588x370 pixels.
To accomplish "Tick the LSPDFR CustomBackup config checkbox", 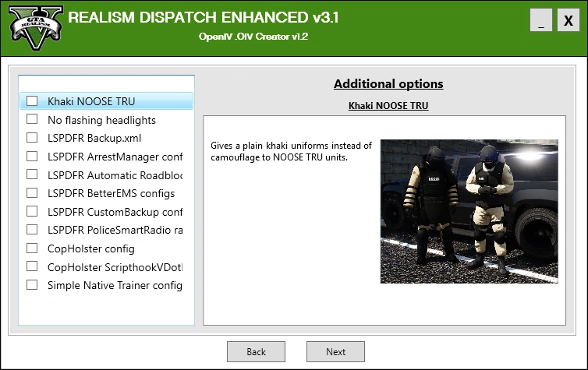I will pos(32,211).
